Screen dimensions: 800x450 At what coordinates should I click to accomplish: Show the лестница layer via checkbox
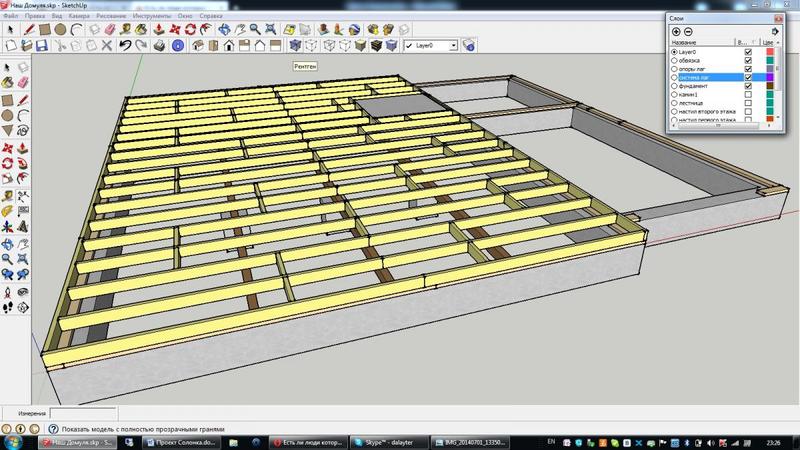[748, 103]
